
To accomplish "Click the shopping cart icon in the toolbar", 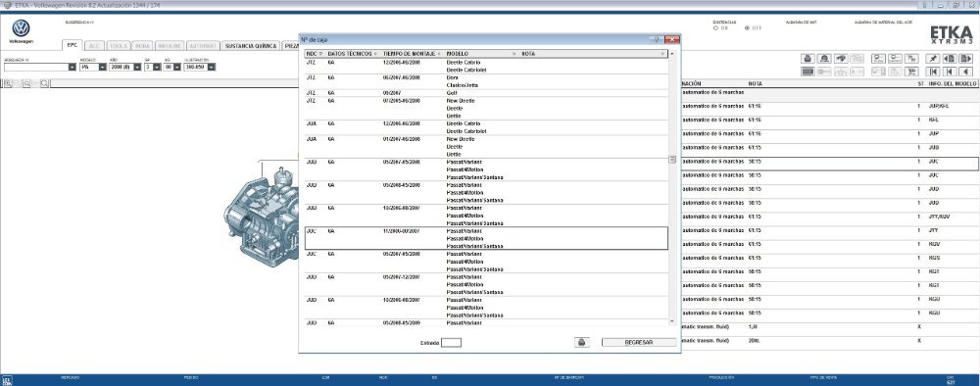I will pyautogui.click(x=911, y=72).
